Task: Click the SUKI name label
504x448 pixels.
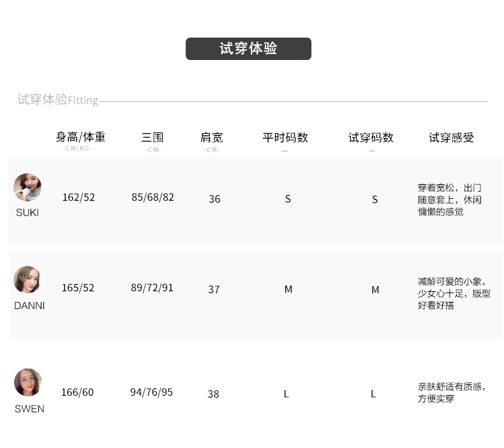Action: point(27,213)
